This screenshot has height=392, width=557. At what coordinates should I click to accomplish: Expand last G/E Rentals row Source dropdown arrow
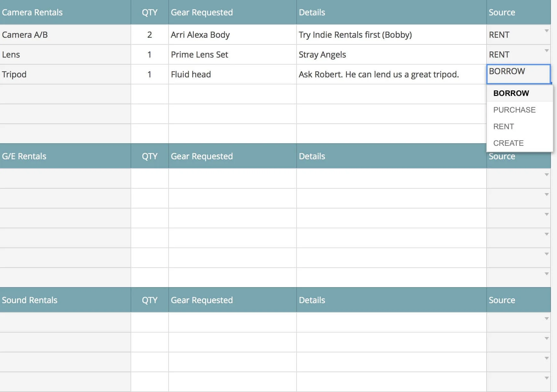(546, 274)
